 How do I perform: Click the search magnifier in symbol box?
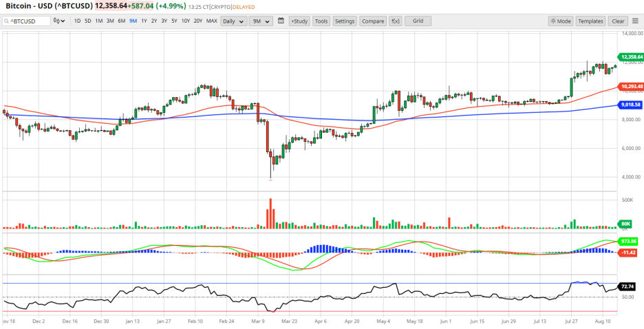pos(7,21)
